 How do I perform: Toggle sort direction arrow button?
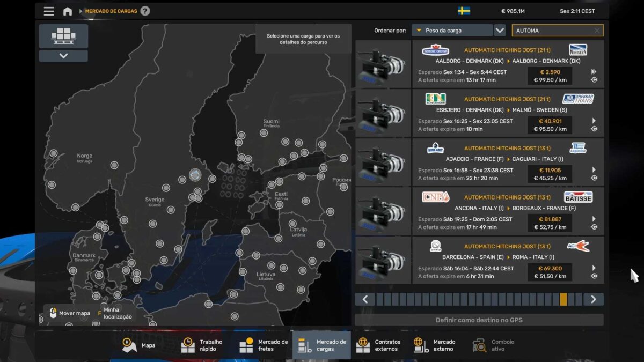tap(500, 31)
